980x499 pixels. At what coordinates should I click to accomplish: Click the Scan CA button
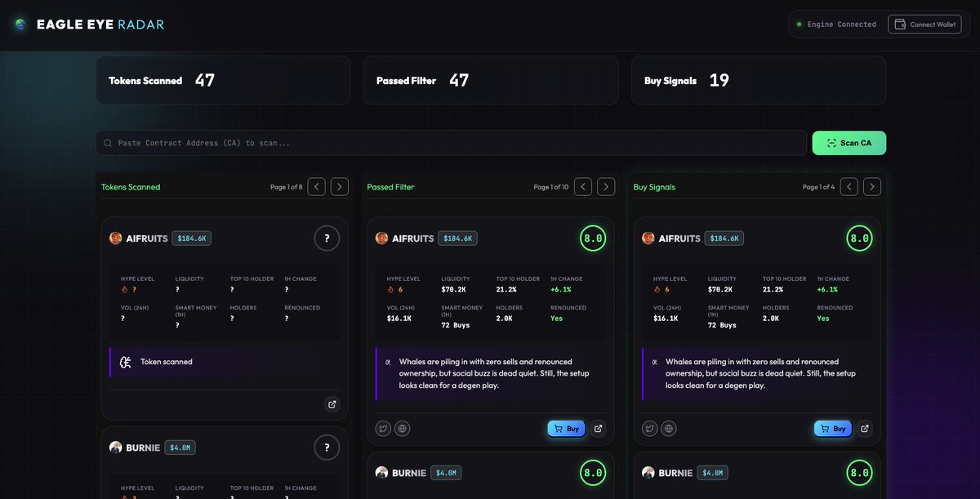coord(849,143)
